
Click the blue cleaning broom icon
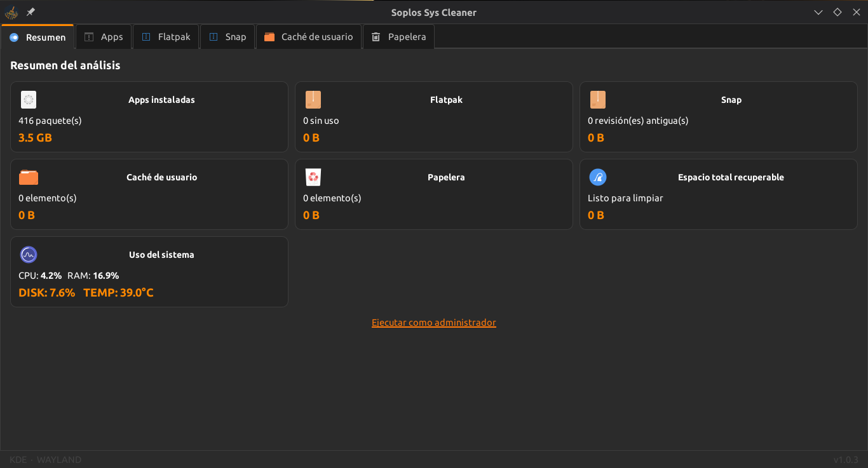(x=598, y=177)
